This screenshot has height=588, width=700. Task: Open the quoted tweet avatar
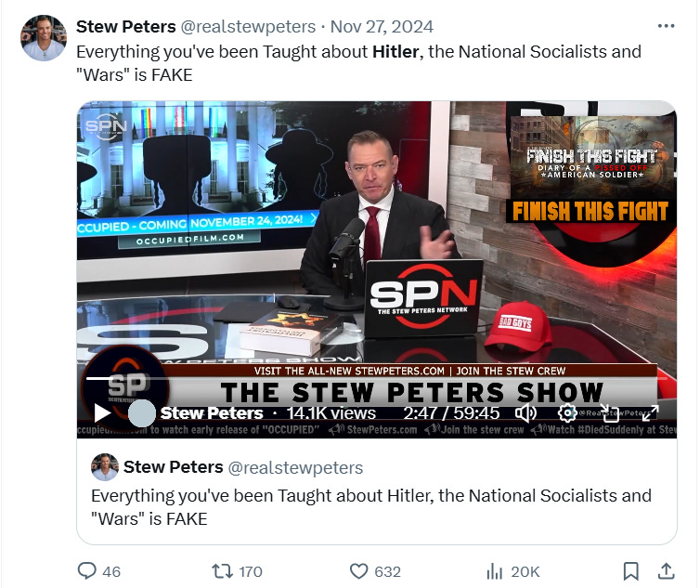[x=105, y=467]
